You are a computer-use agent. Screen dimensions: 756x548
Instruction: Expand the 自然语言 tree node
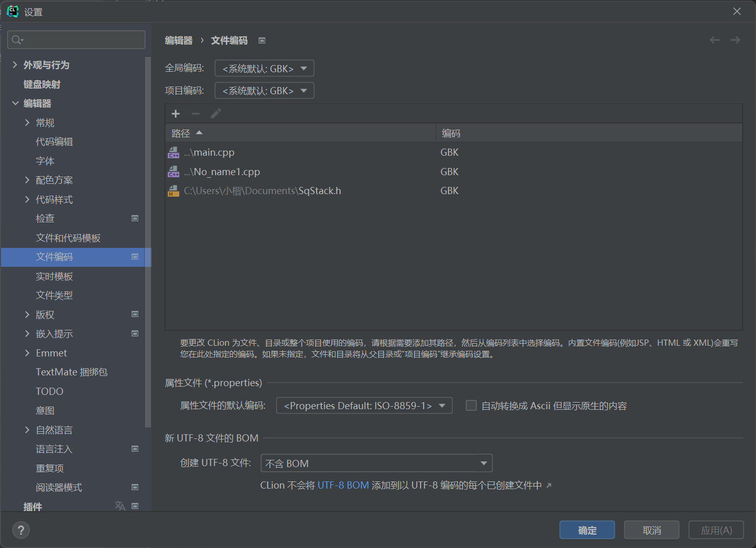pyautogui.click(x=27, y=430)
